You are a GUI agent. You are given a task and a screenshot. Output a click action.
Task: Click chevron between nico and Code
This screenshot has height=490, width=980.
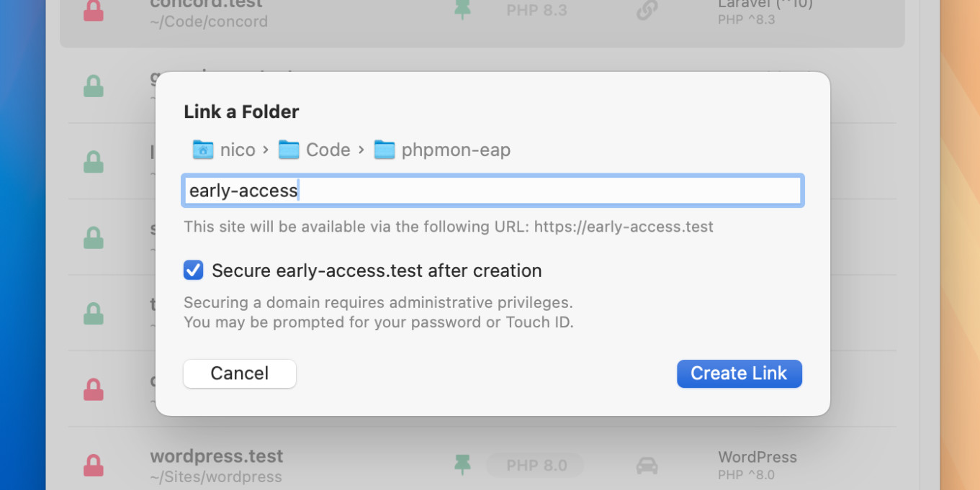pos(266,150)
